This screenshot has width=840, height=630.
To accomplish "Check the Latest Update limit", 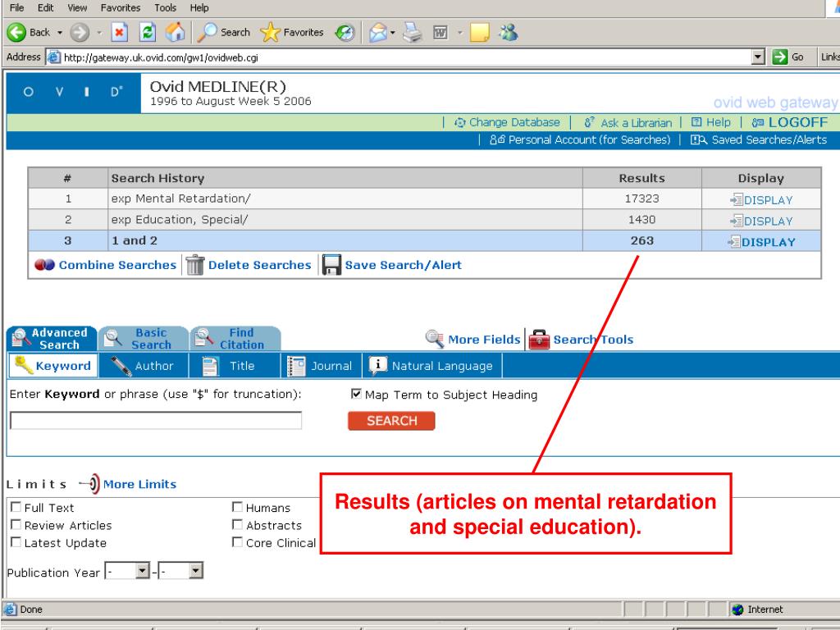I will coord(16,542).
